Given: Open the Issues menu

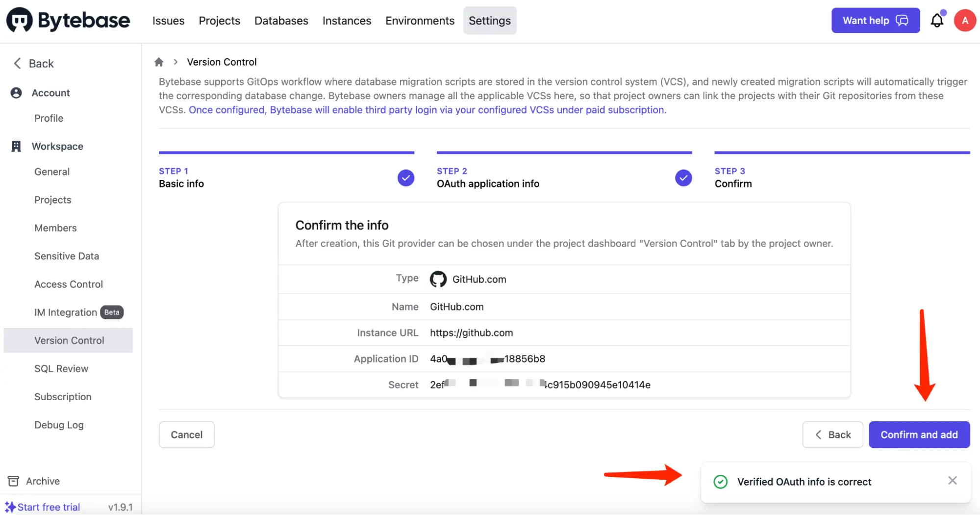Looking at the screenshot, I should click(168, 21).
